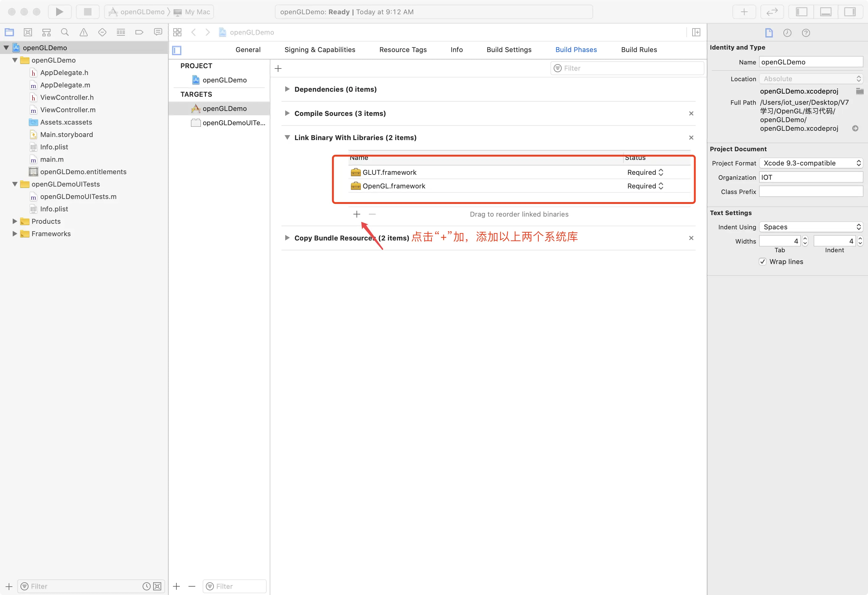Open the Find navigator magnifier icon
The height and width of the screenshot is (595, 868).
coord(64,33)
